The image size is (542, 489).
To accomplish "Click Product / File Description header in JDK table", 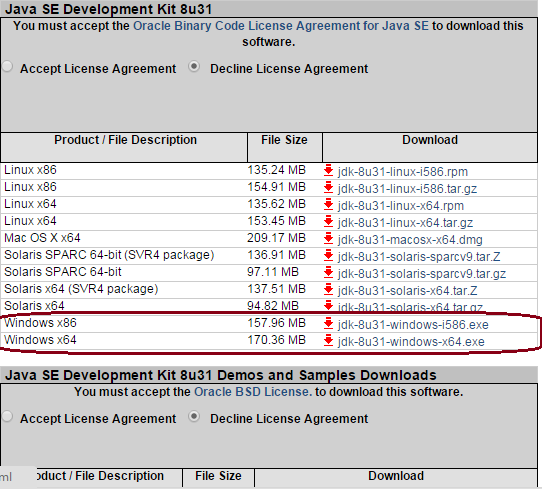I will click(125, 140).
